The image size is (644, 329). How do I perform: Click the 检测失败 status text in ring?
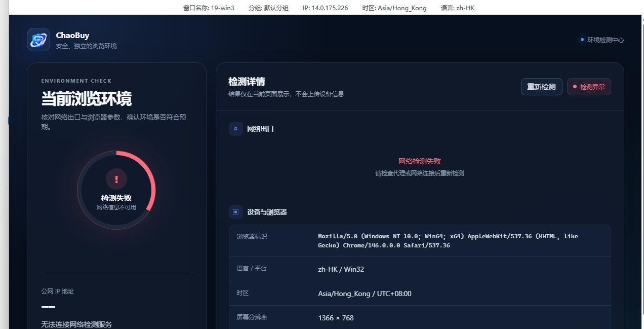click(x=116, y=198)
